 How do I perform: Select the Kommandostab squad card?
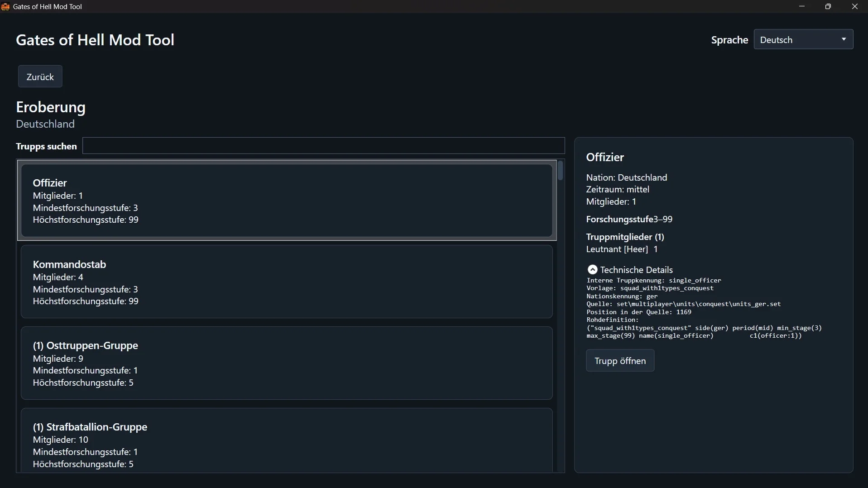point(287,282)
